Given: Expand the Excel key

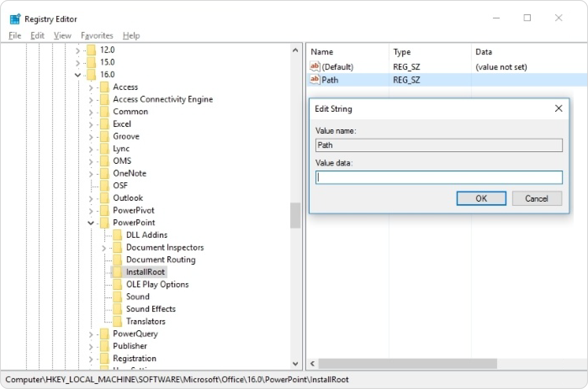Looking at the screenshot, I should coord(91,125).
